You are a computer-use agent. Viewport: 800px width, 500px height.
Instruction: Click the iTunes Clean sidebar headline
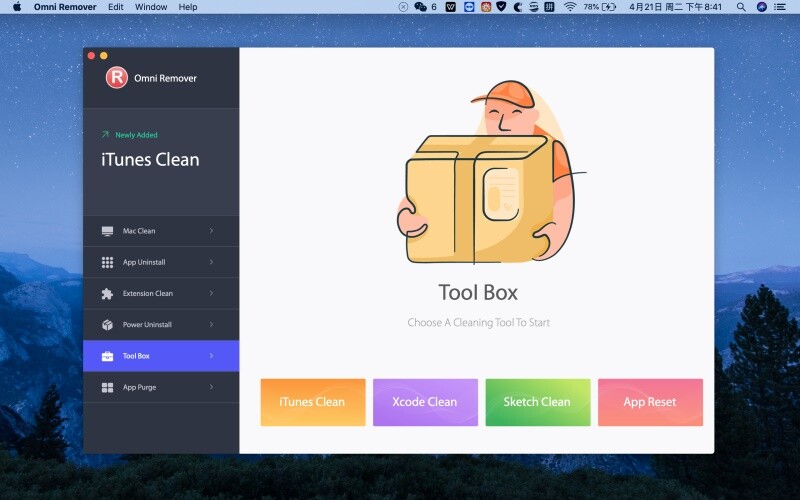tap(150, 160)
